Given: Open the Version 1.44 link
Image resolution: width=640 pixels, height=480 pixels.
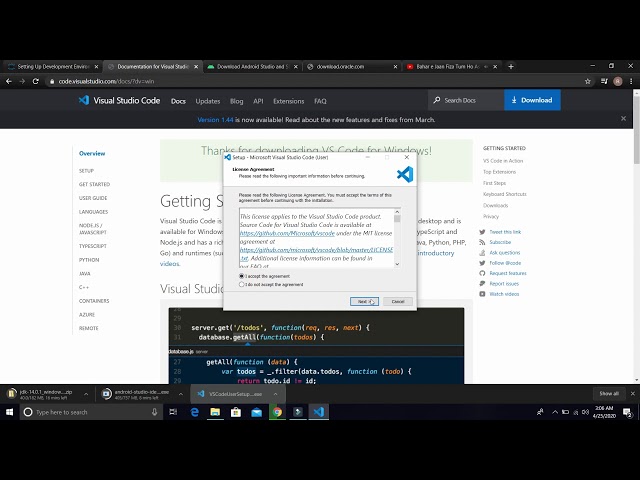Looking at the screenshot, I should click(215, 120).
